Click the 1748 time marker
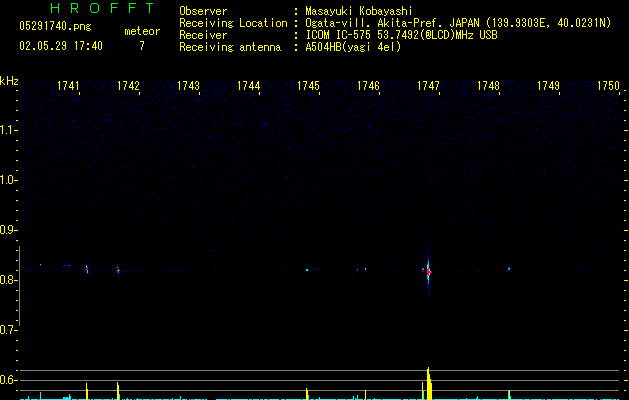 (x=488, y=86)
